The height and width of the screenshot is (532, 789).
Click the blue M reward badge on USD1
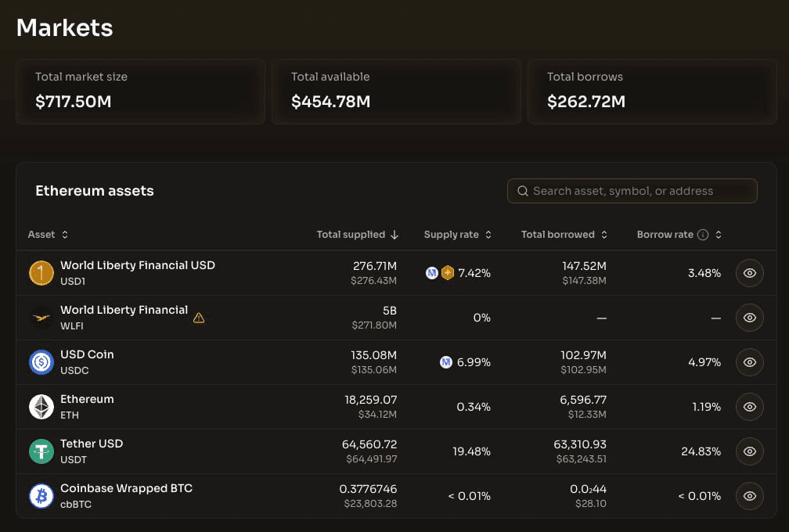tap(432, 273)
